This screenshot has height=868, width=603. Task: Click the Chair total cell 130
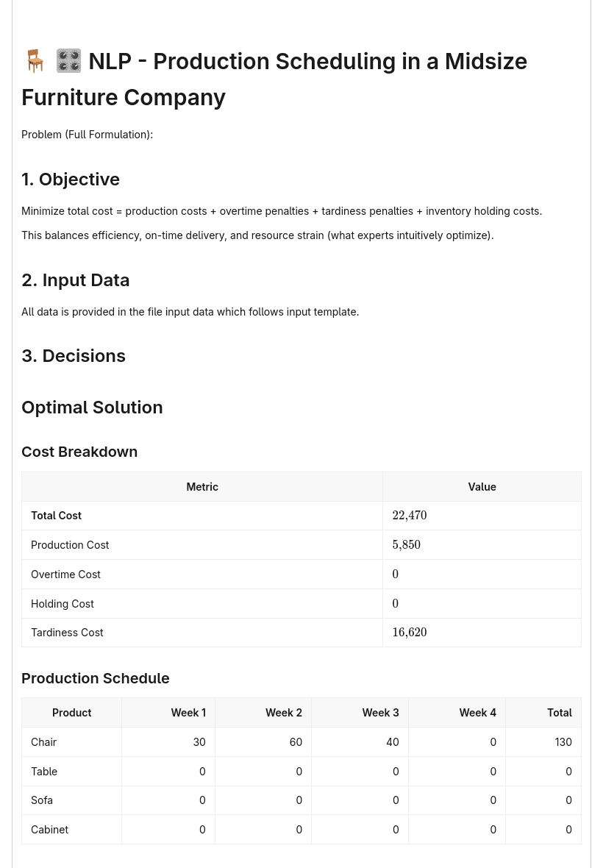(563, 741)
